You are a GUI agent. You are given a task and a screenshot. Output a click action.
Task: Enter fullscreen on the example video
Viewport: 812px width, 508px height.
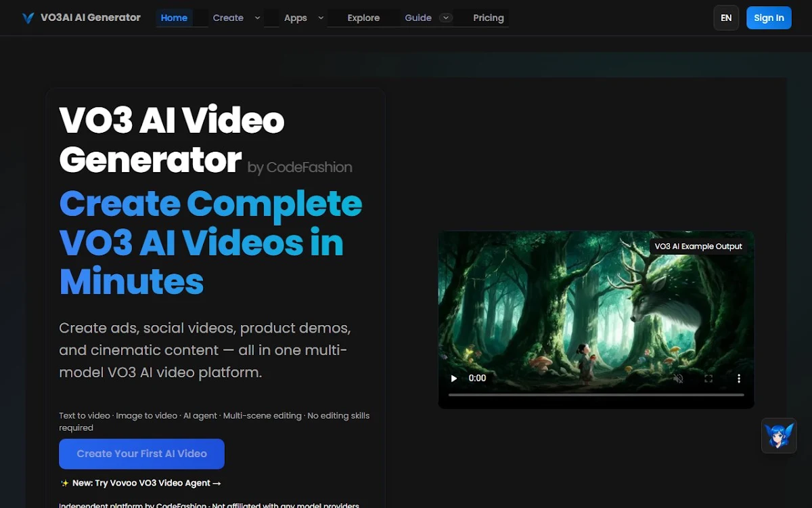708,378
